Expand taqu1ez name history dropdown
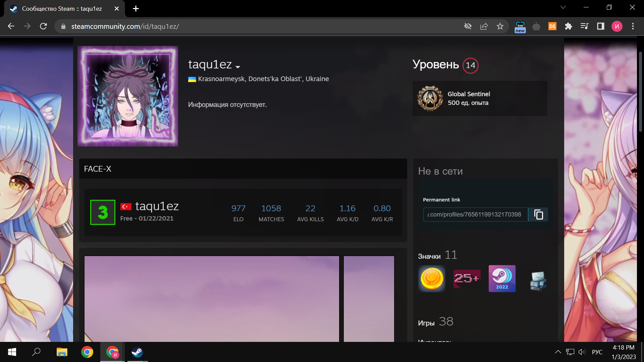Screen dimensions: 644x362 tap(238, 67)
